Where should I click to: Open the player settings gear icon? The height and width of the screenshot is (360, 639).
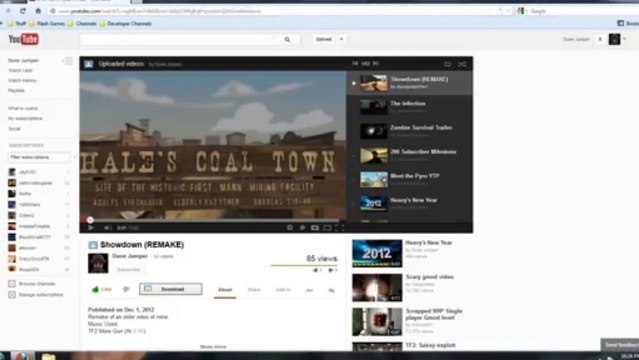pos(302,227)
